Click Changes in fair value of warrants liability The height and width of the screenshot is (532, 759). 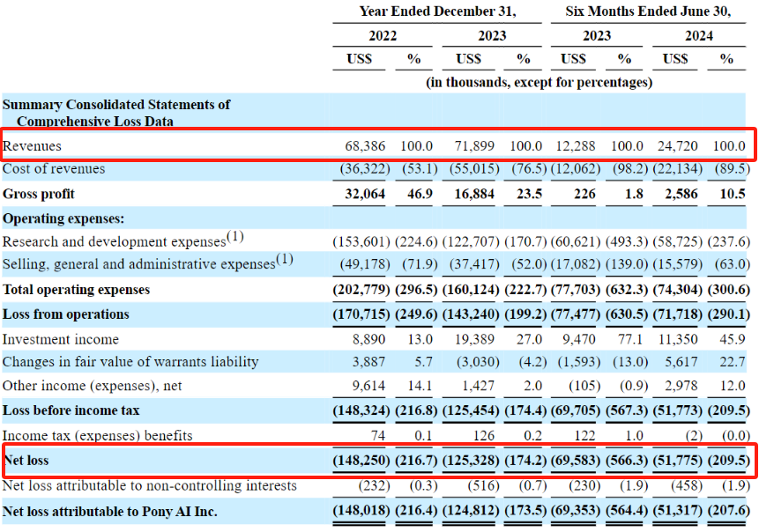[x=130, y=362]
